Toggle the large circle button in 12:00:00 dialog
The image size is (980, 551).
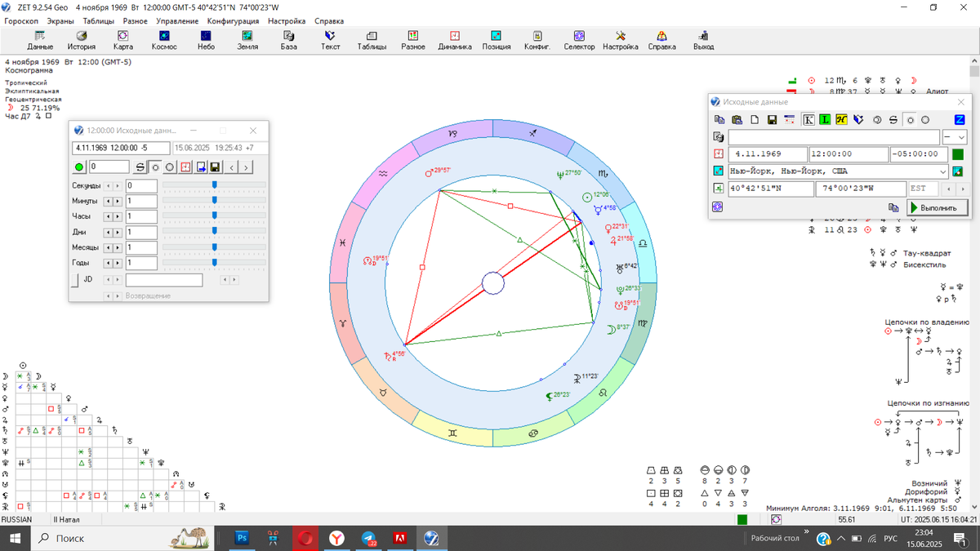pos(170,167)
